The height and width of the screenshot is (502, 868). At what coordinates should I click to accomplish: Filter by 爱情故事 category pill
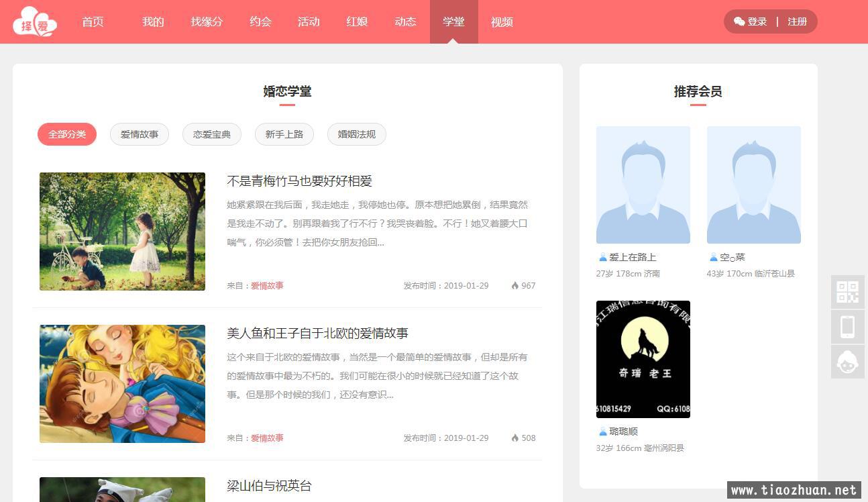[140, 134]
